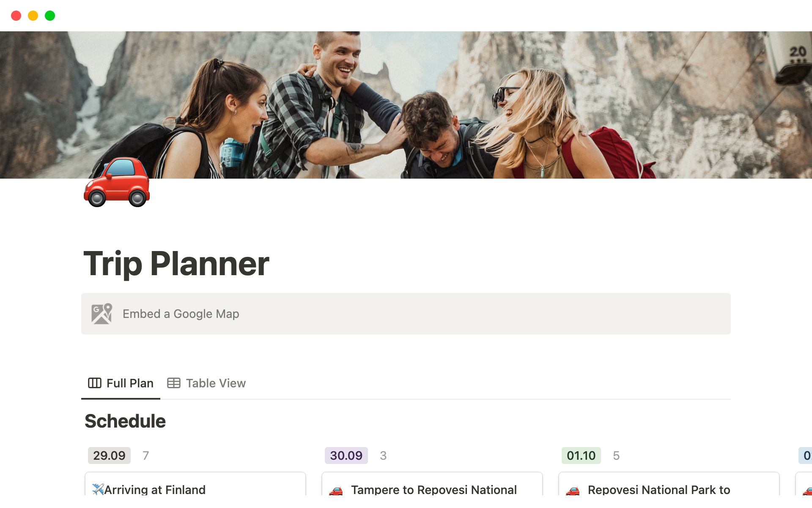Click the airplane icon on Arriving at Finland
This screenshot has width=812, height=508.
click(98, 489)
